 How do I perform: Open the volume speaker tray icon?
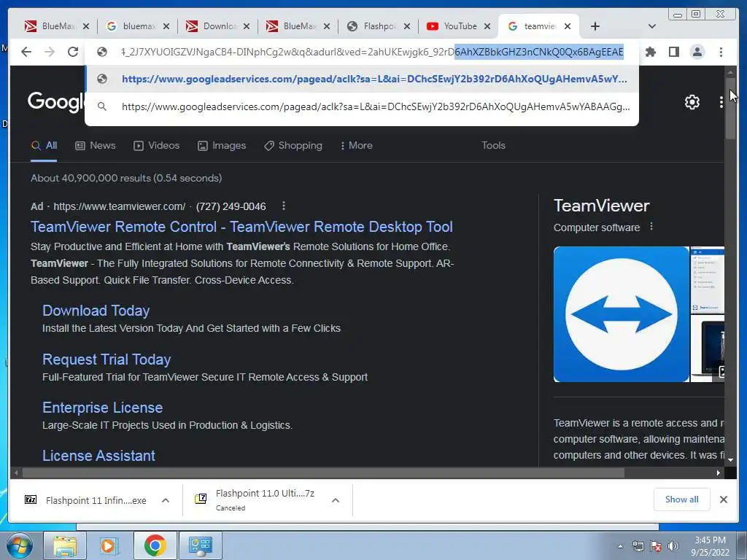click(673, 546)
